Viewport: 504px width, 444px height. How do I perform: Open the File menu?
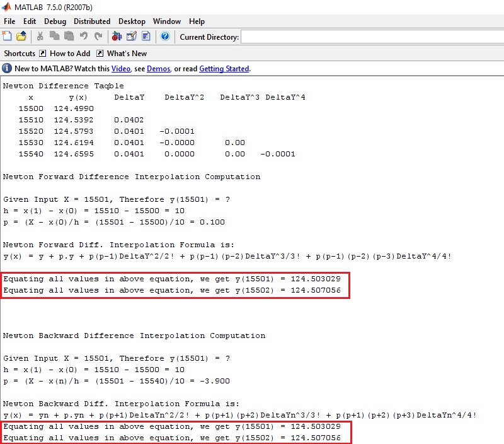click(9, 21)
